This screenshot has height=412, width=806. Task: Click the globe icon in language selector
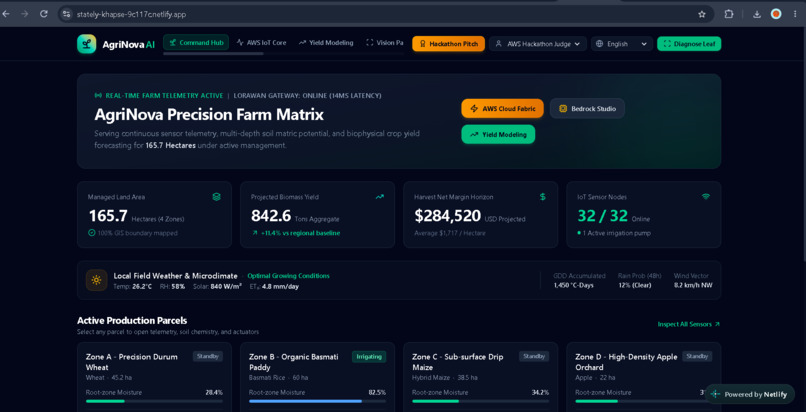coord(599,44)
